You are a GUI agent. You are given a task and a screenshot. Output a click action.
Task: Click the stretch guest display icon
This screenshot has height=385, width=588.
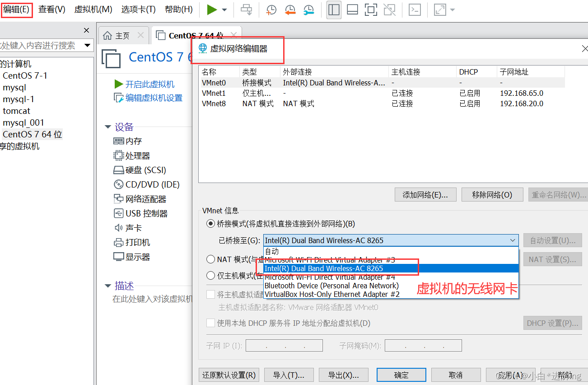[x=440, y=10]
